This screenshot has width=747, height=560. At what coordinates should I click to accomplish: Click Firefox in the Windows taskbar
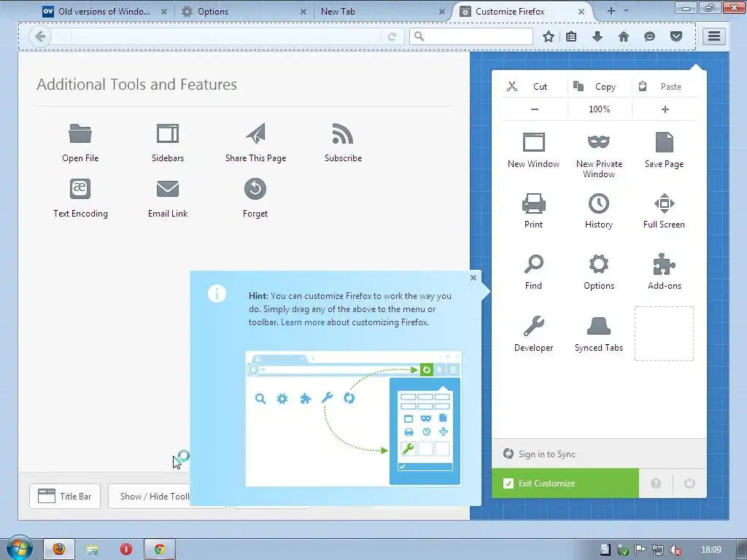tap(59, 549)
